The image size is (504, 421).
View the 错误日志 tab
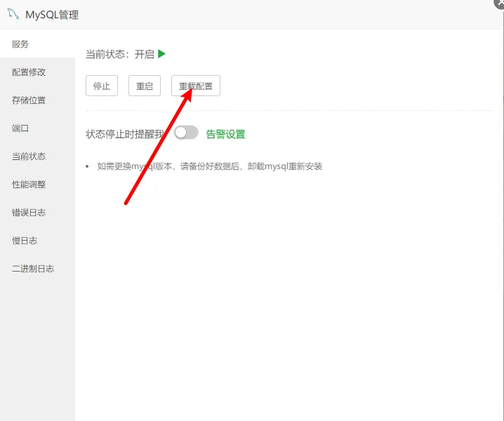pos(37,213)
